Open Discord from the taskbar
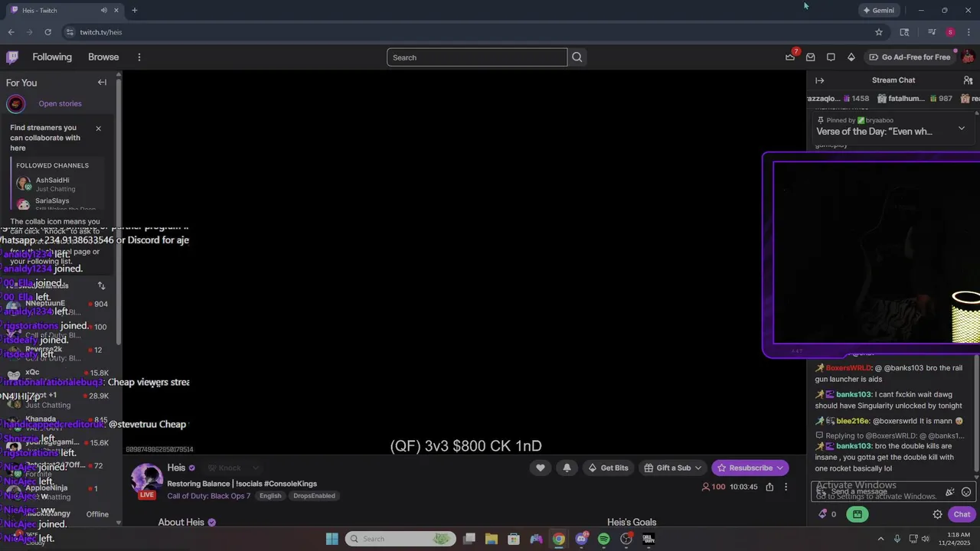This screenshot has height=551, width=980. [582, 539]
